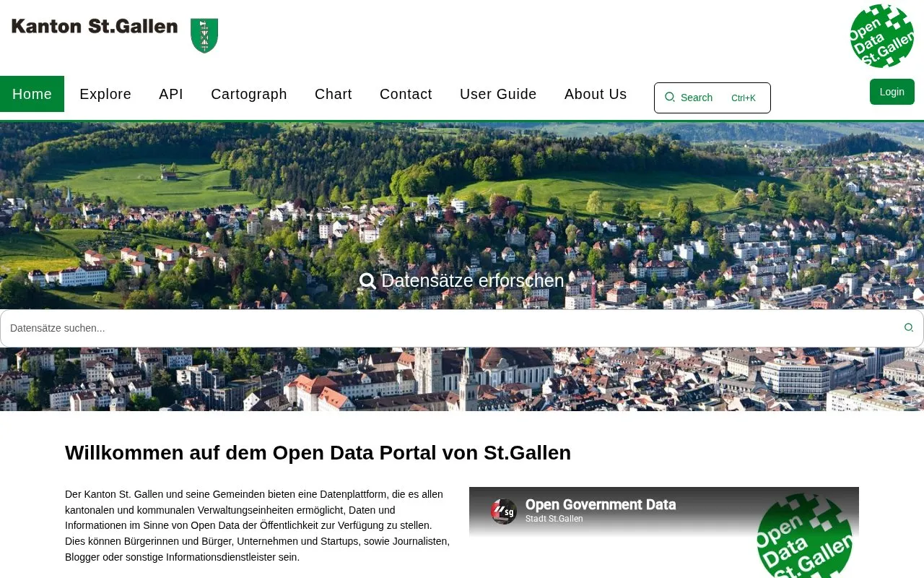Viewport: 924px width, 578px height.
Task: Click the Kanton St.Gallen coat of arms
Action: click(204, 35)
